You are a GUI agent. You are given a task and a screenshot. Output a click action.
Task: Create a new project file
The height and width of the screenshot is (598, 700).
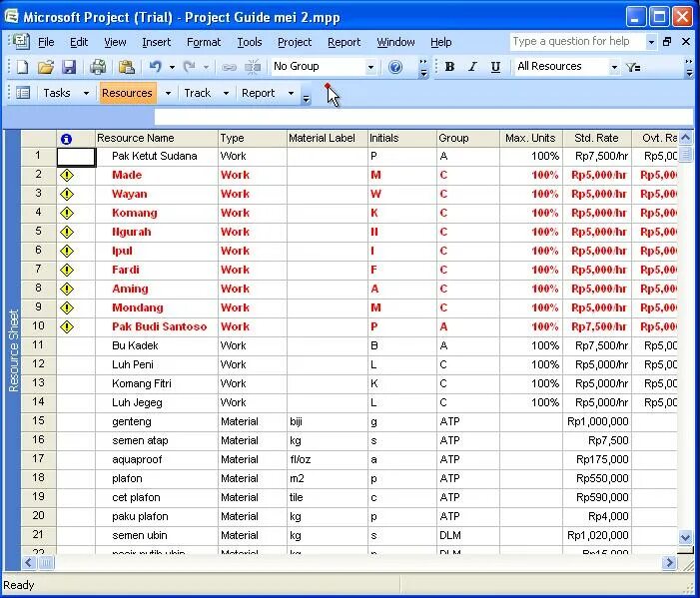click(x=22, y=67)
